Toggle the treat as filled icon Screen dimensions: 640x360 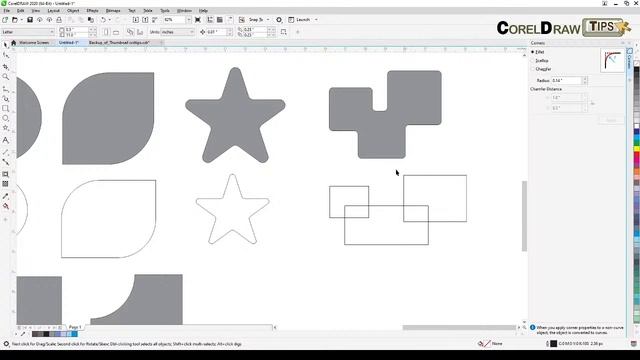pyautogui.click(x=284, y=32)
